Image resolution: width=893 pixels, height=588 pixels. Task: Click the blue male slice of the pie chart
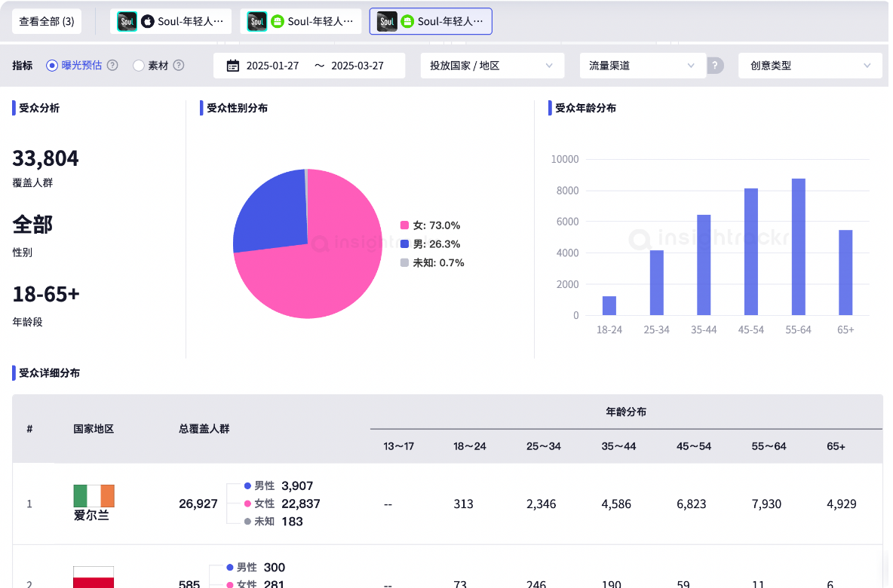(276, 213)
